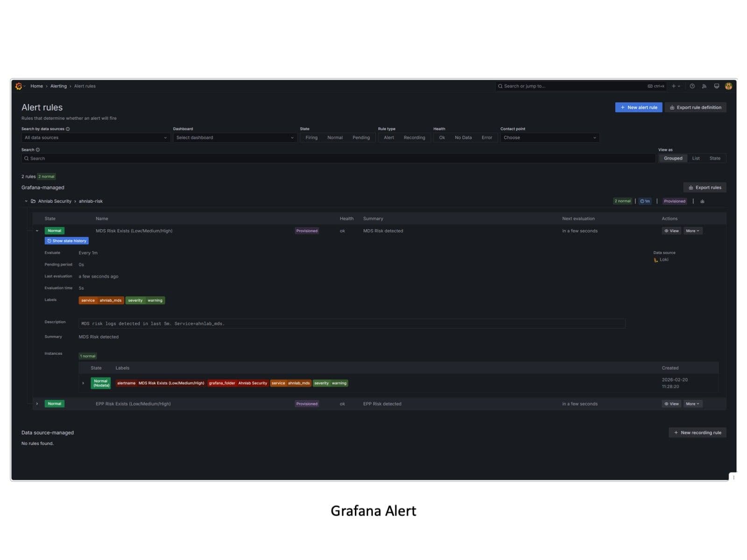
Task: Focus the alert rules Search input
Action: 338,159
